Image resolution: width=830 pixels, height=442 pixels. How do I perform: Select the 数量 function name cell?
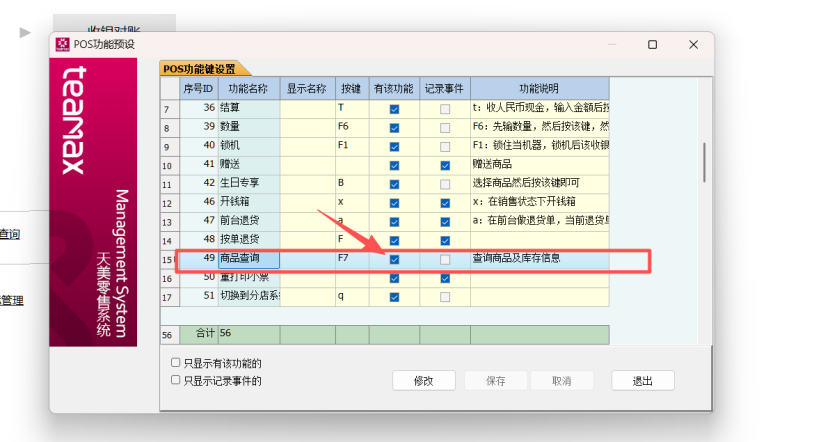click(x=249, y=128)
